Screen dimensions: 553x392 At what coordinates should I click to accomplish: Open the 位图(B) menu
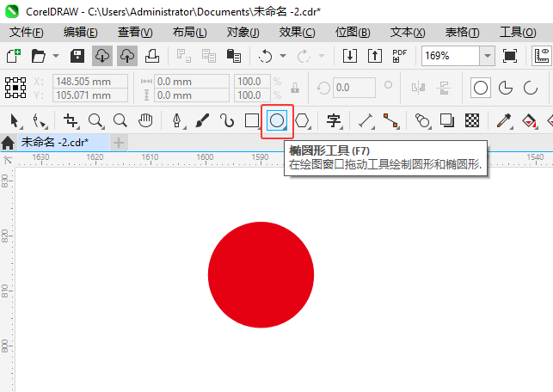coord(353,33)
